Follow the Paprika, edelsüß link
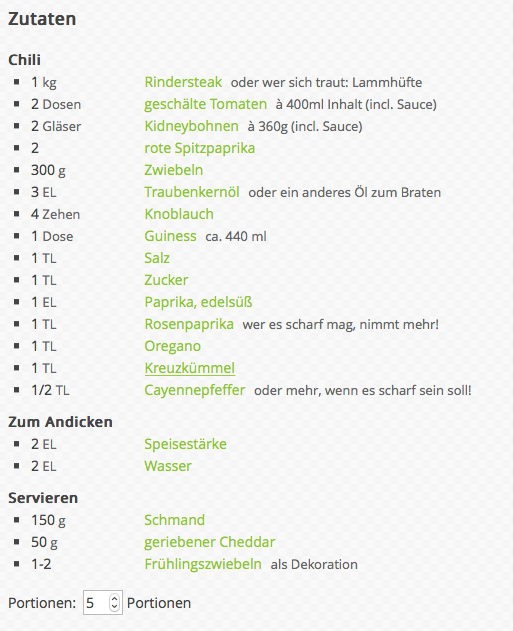513x631 pixels. click(198, 302)
